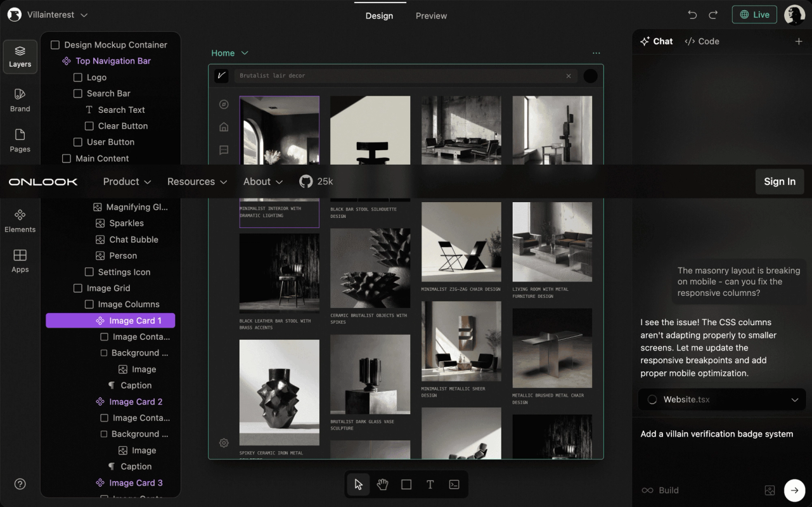Open the Product menu
The width and height of the screenshot is (812, 507).
[x=127, y=181]
